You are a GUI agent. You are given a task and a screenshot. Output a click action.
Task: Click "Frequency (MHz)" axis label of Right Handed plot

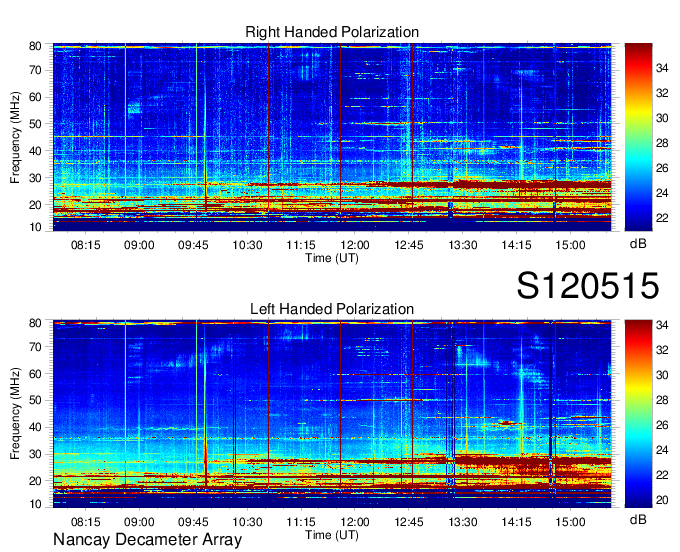[15, 137]
